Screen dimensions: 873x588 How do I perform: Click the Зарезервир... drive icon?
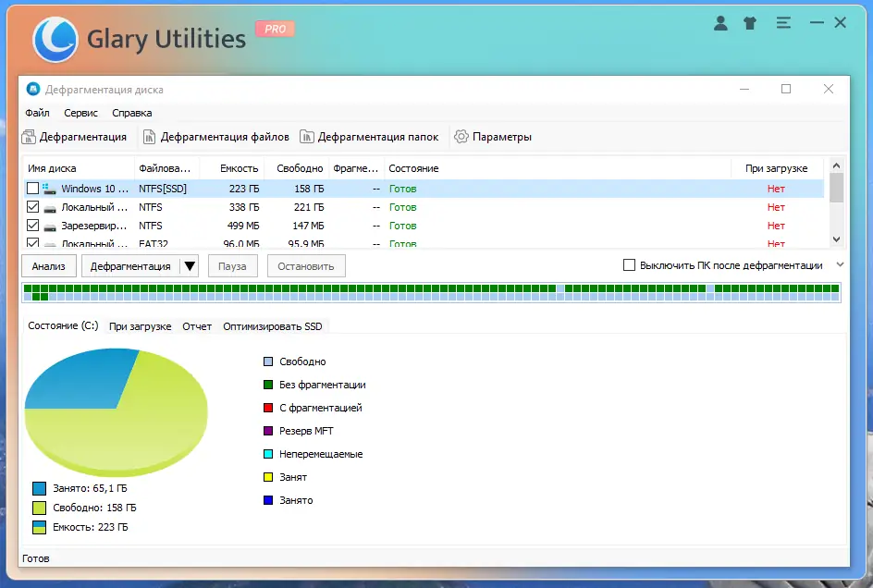coord(50,227)
